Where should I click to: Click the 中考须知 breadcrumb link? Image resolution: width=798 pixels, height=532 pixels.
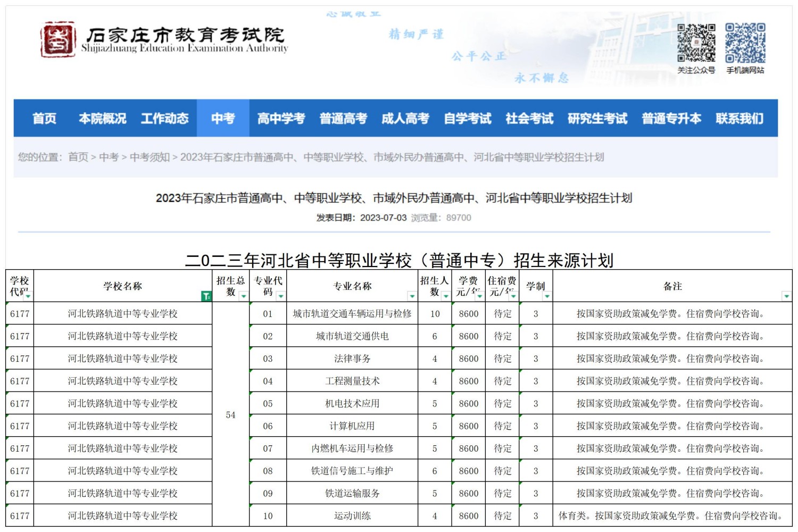(x=149, y=157)
